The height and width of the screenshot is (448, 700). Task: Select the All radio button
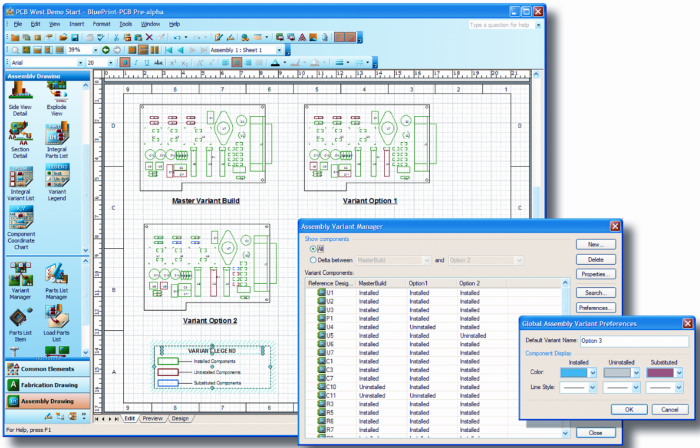point(313,249)
